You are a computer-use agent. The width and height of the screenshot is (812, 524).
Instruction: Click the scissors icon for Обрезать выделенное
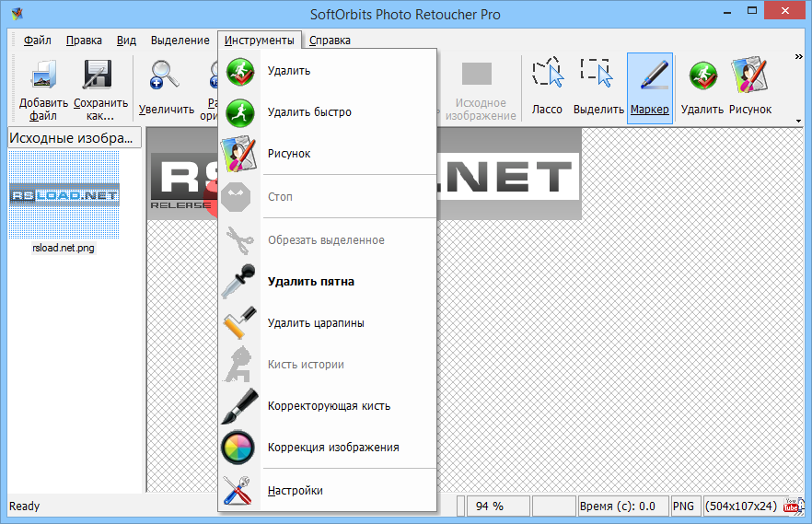pyautogui.click(x=239, y=240)
